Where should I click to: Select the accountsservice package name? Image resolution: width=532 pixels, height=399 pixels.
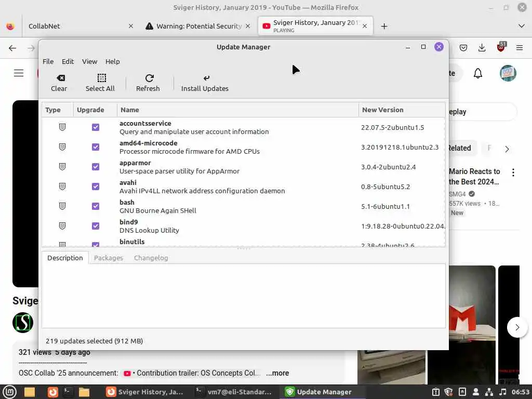tap(145, 123)
